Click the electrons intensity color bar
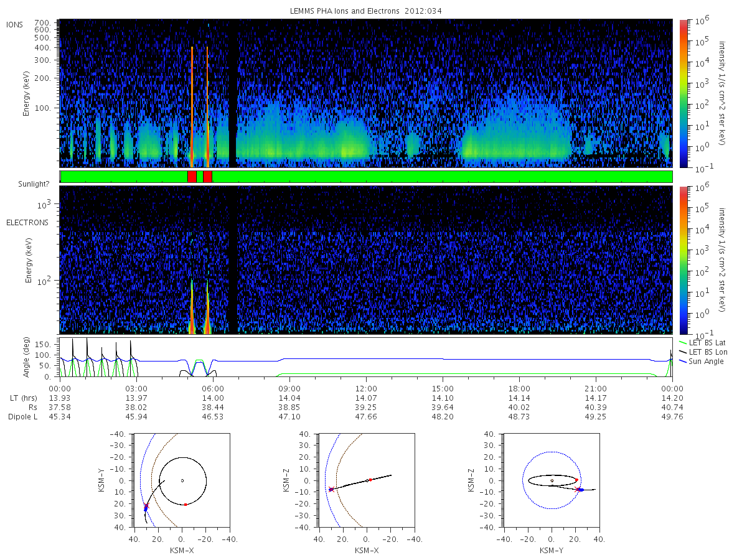The height and width of the screenshot is (560, 747). 683,260
